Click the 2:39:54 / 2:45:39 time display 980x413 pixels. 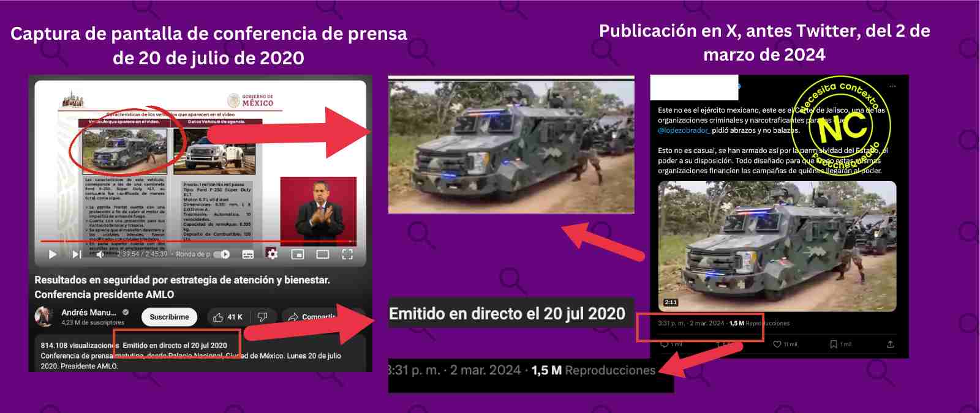pos(142,255)
